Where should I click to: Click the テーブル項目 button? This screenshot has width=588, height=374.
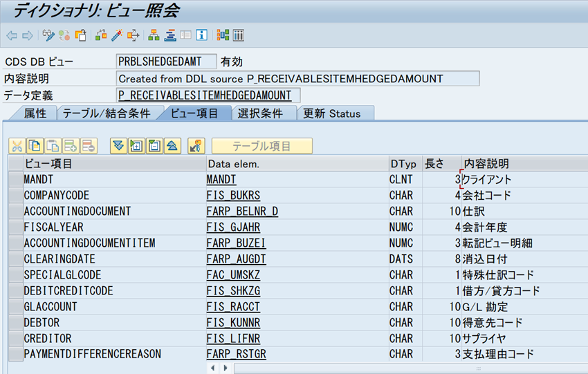coord(261,146)
